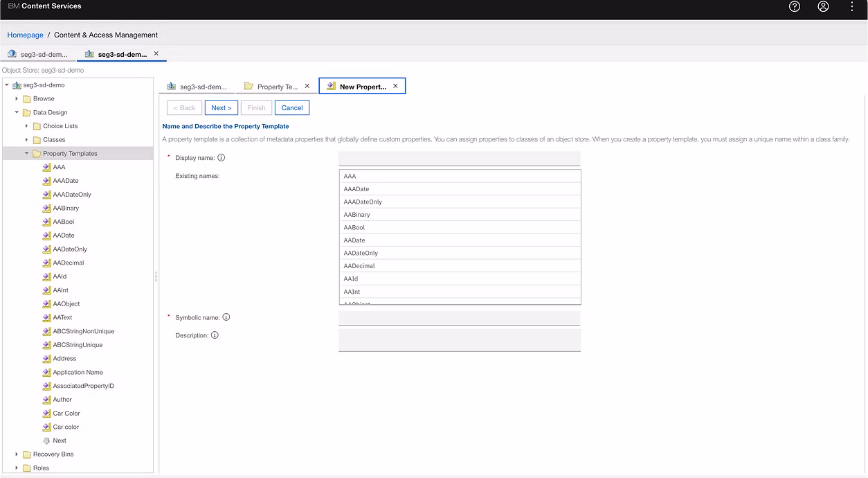Click the AAADate property icon in tree
Screen dimensions: 868x478
pyautogui.click(x=46, y=181)
